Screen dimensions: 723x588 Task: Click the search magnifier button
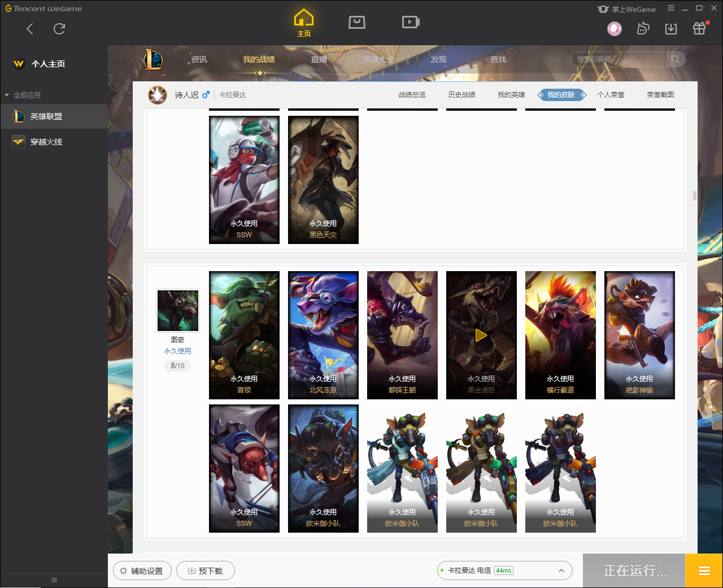[676, 59]
